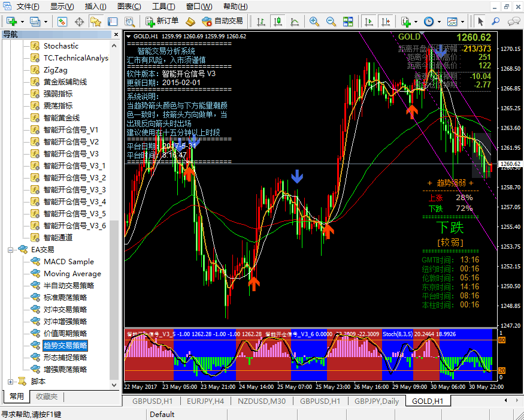
Task: Click the zoom out magnifier icon
Action: (x=331, y=22)
